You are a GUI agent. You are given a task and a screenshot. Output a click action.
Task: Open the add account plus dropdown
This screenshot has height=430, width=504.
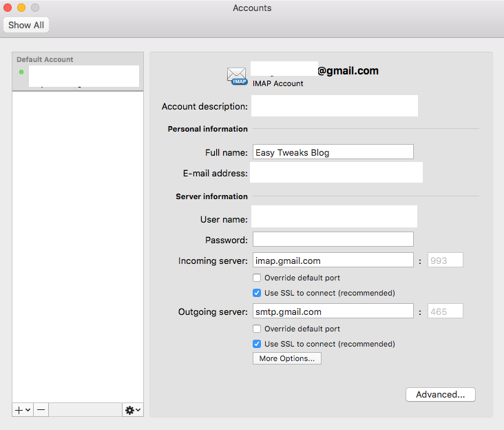coord(23,410)
